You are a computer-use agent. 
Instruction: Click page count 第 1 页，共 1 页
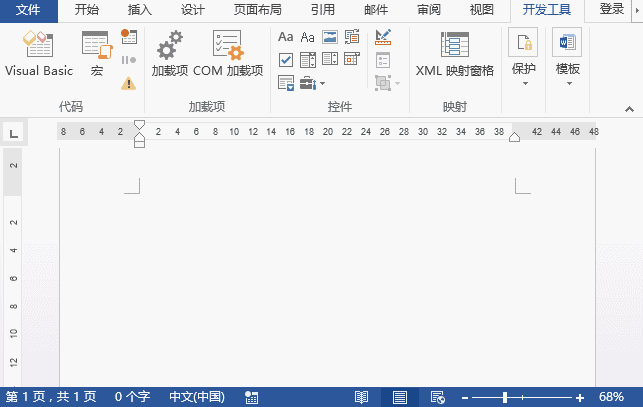[51, 397]
